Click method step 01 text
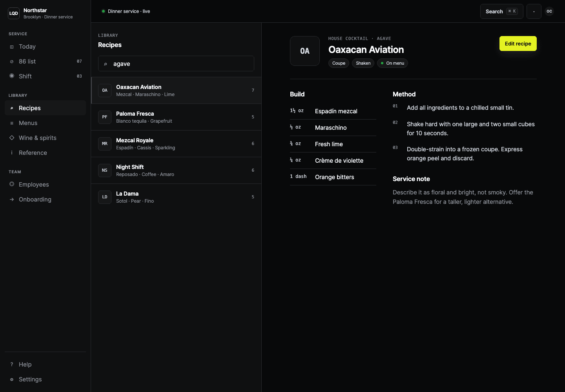The width and height of the screenshot is (565, 392). [460, 108]
